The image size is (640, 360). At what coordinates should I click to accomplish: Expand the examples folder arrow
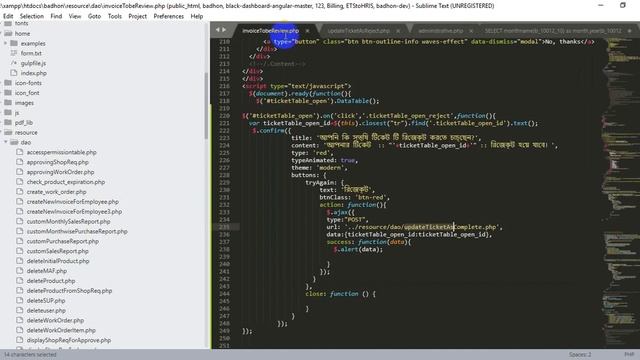coord(6,43)
